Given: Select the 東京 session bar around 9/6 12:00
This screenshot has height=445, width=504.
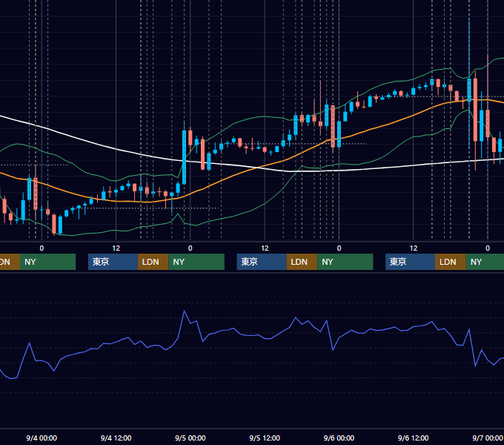Looking at the screenshot, I should (x=410, y=262).
